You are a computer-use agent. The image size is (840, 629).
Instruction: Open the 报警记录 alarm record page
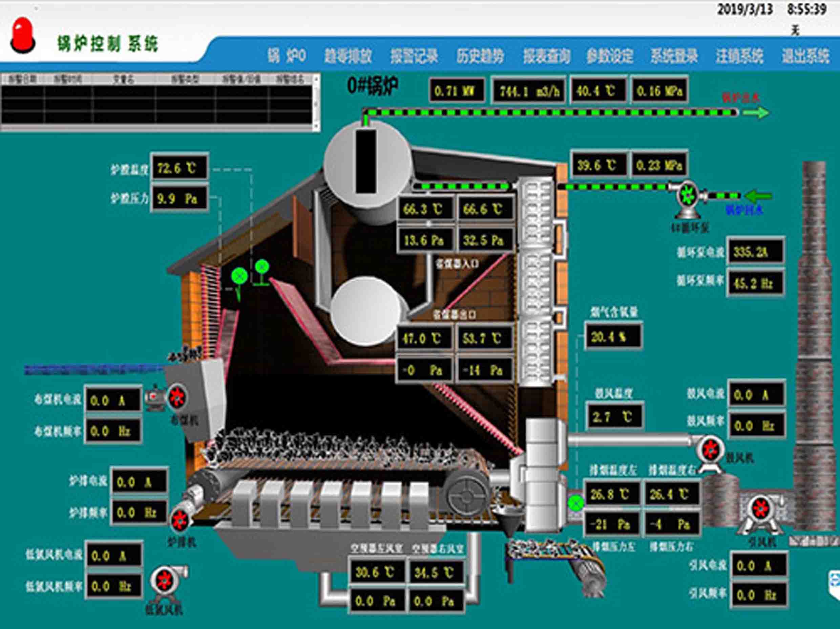tap(414, 56)
